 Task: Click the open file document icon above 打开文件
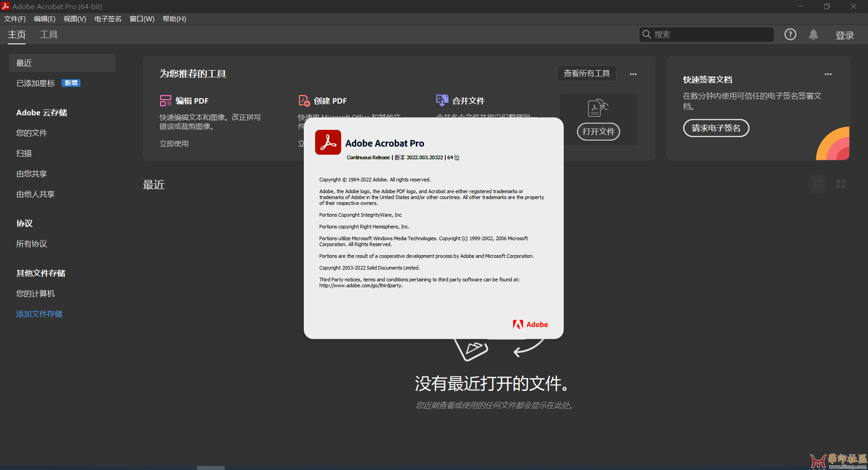(x=598, y=108)
